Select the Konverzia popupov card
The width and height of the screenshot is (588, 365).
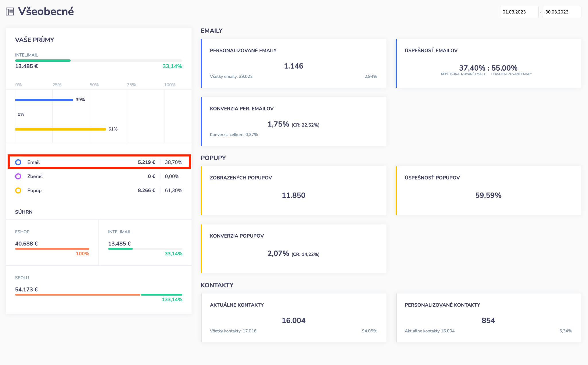[x=293, y=248]
